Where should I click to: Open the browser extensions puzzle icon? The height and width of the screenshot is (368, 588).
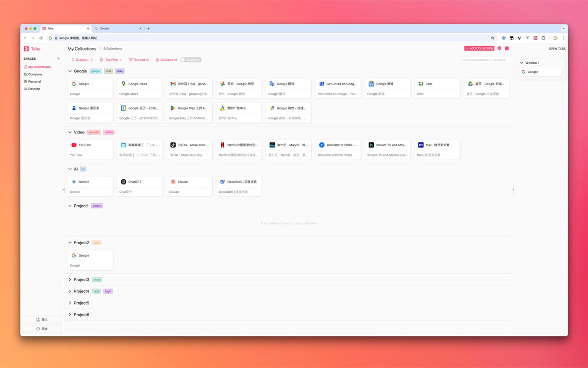pyautogui.click(x=543, y=38)
